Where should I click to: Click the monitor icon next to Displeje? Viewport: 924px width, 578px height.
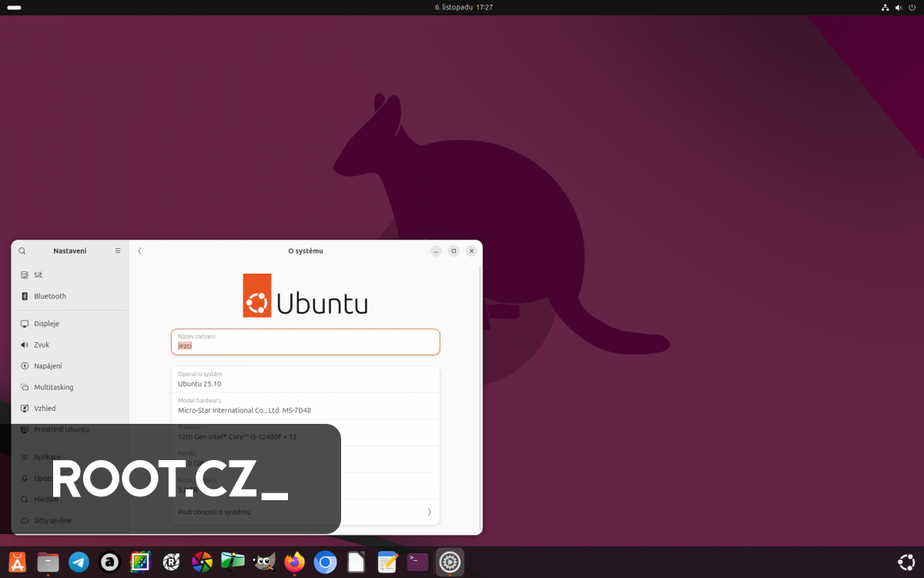(25, 324)
